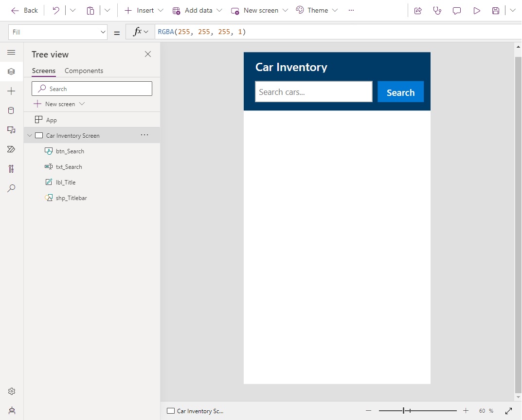Click the Back button

pos(24,10)
